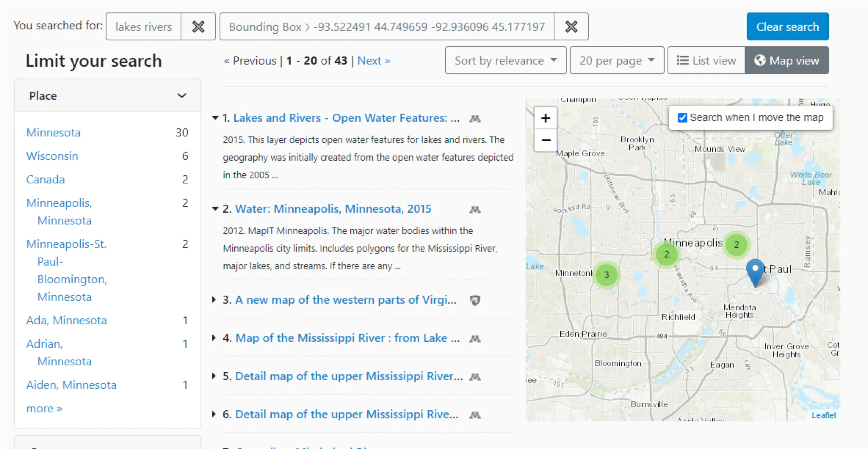Viewport: 868px width, 449px height.
Task: Zoom in on the map
Action: [545, 118]
